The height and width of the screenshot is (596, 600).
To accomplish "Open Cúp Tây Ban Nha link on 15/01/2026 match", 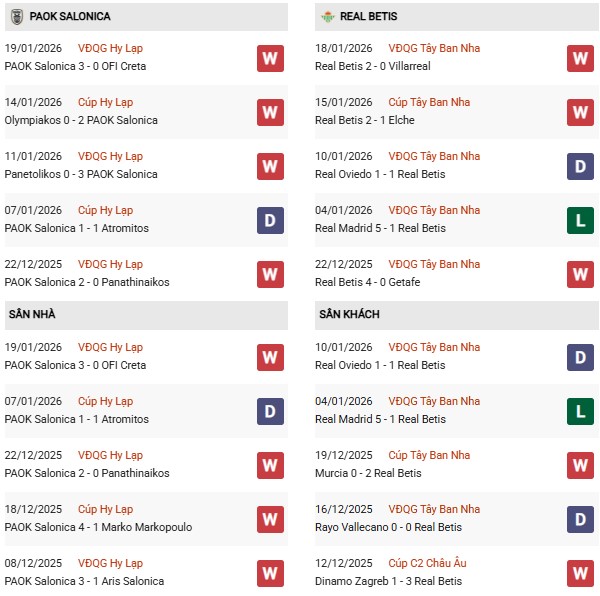I will click(429, 102).
